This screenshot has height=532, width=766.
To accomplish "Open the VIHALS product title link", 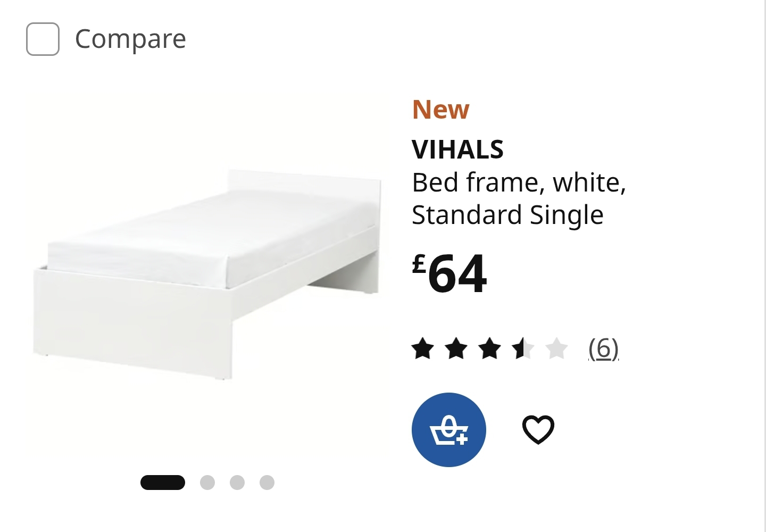I will coord(457,149).
